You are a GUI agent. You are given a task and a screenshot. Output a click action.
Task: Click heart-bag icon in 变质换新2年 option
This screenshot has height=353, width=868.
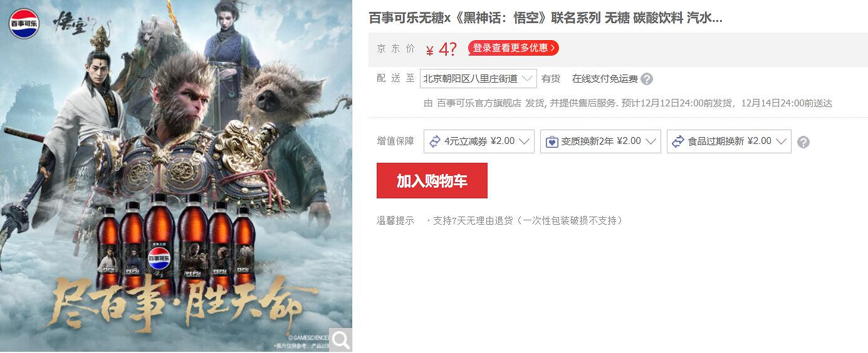coord(552,141)
